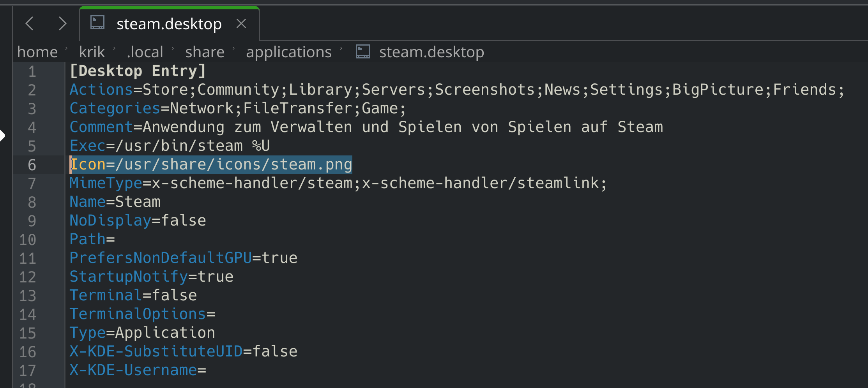This screenshot has height=388, width=868.
Task: Click line number 17 in gutter
Action: (x=28, y=371)
